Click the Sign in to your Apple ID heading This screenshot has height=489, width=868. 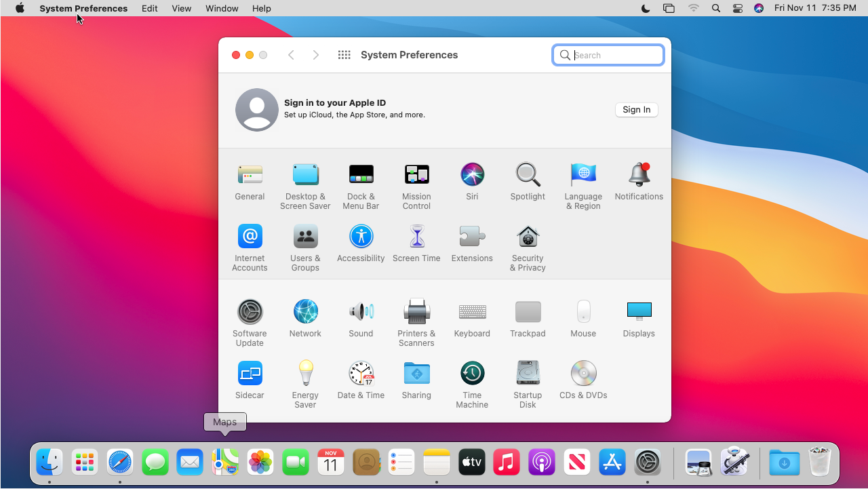pyautogui.click(x=335, y=103)
